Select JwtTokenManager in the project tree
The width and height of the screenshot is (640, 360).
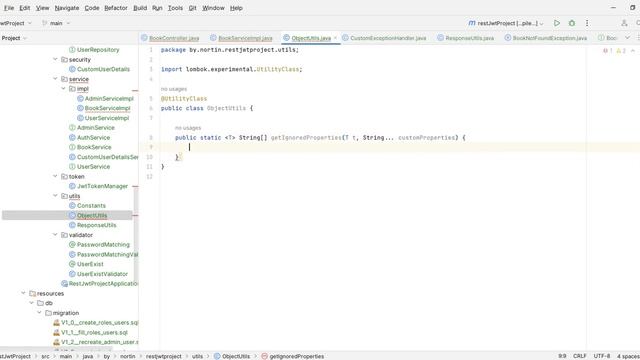pos(102,186)
